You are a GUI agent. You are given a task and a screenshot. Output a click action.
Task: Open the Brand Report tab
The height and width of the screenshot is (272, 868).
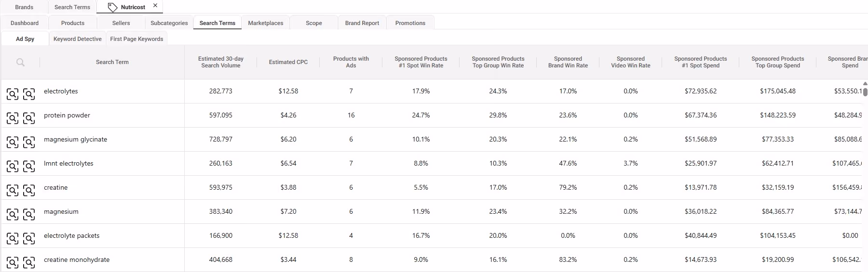coord(362,23)
